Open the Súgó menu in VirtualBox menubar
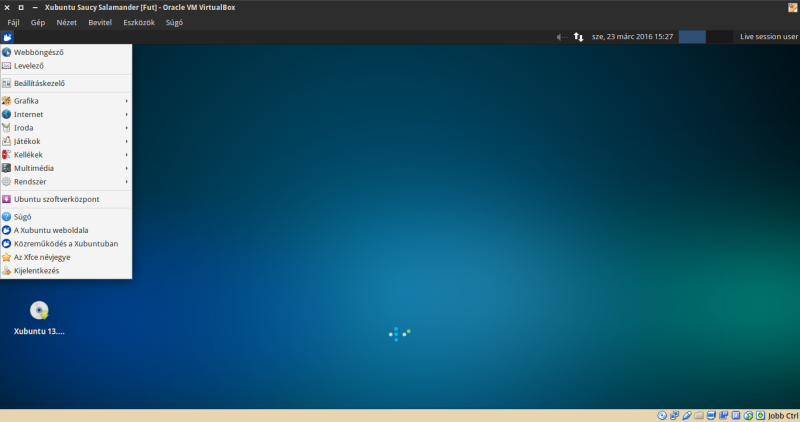The height and width of the screenshot is (422, 800). [174, 22]
